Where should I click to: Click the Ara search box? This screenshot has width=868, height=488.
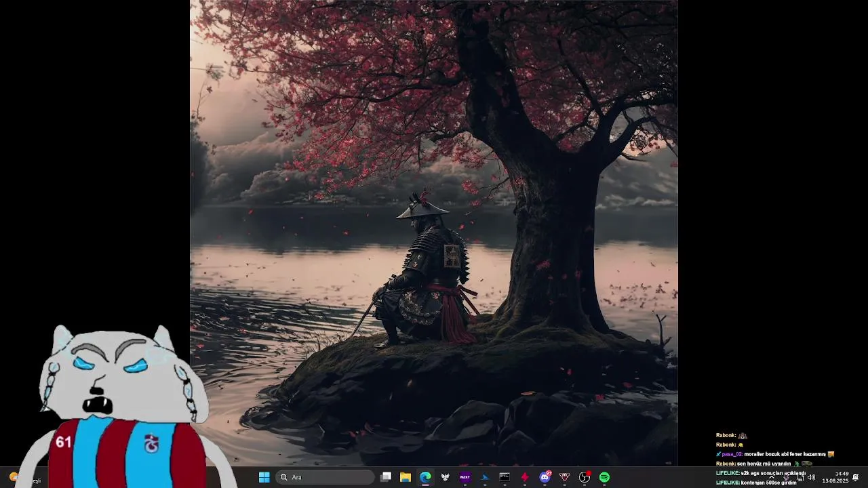tap(325, 477)
